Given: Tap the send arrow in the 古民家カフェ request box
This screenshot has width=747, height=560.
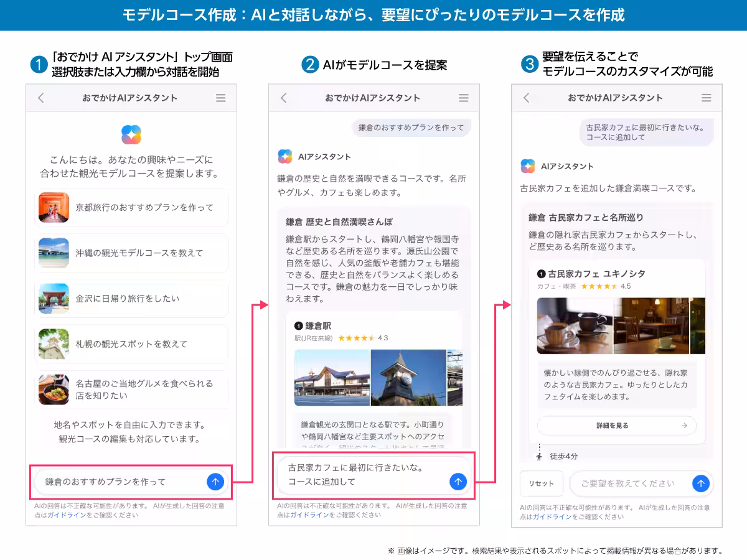Looking at the screenshot, I should click(458, 482).
